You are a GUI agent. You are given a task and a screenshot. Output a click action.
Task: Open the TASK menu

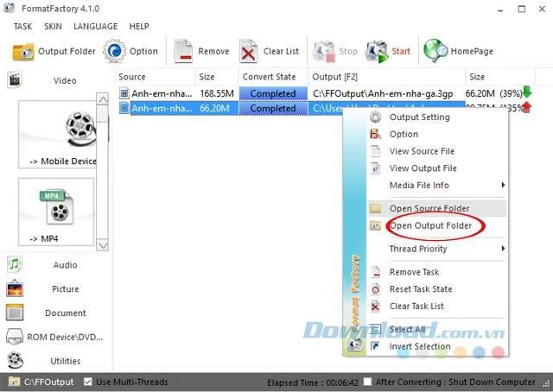(22, 27)
